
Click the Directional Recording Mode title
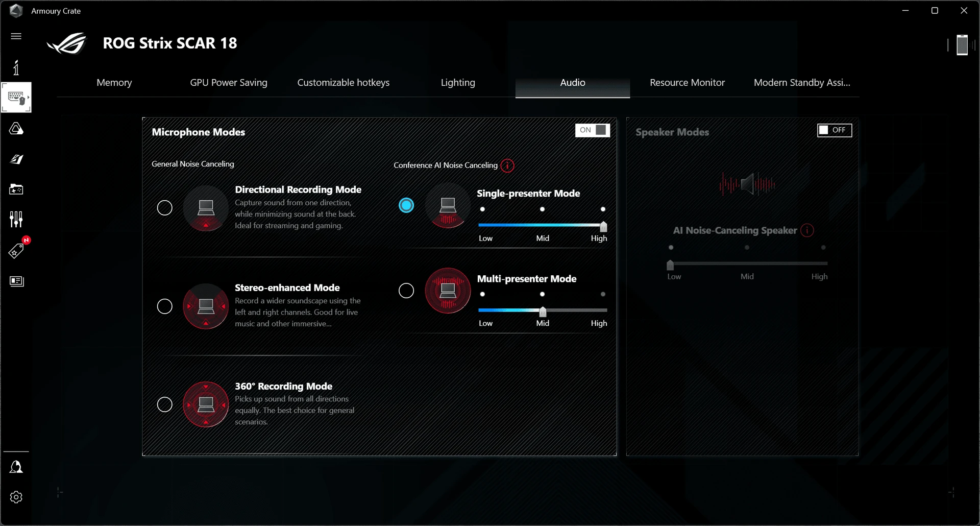[x=298, y=189]
